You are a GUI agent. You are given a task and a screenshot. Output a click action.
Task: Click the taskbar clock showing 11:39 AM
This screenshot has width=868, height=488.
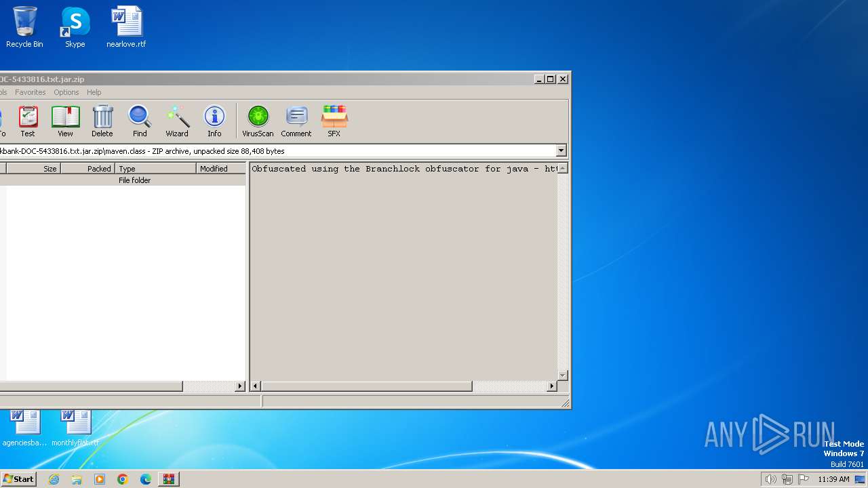833,479
